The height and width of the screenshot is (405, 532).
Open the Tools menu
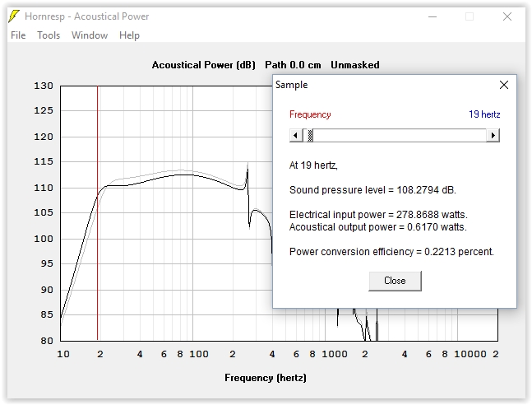click(x=49, y=35)
